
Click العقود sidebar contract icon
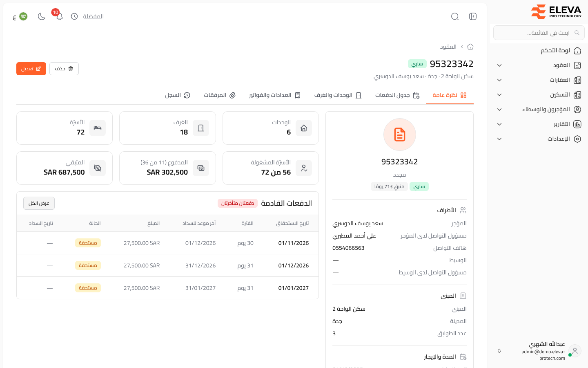click(x=577, y=65)
